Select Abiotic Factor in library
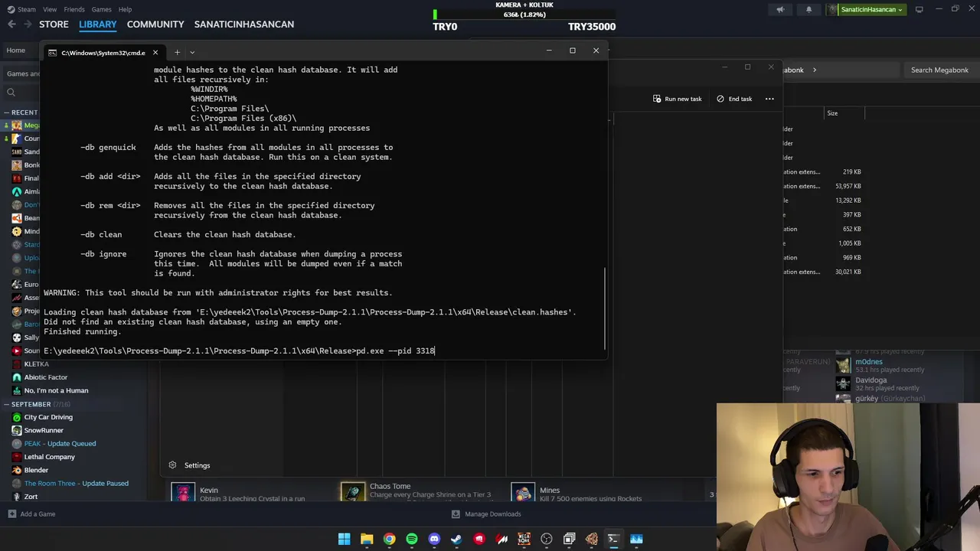Viewport: 980px width, 551px height. 46,377
